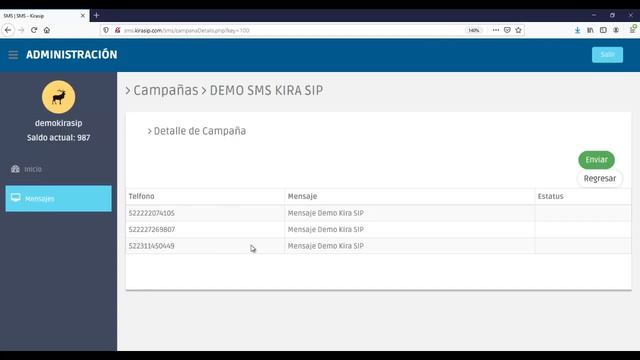Click the Campañas breadcrumb
The width and height of the screenshot is (640, 360).
point(166,90)
